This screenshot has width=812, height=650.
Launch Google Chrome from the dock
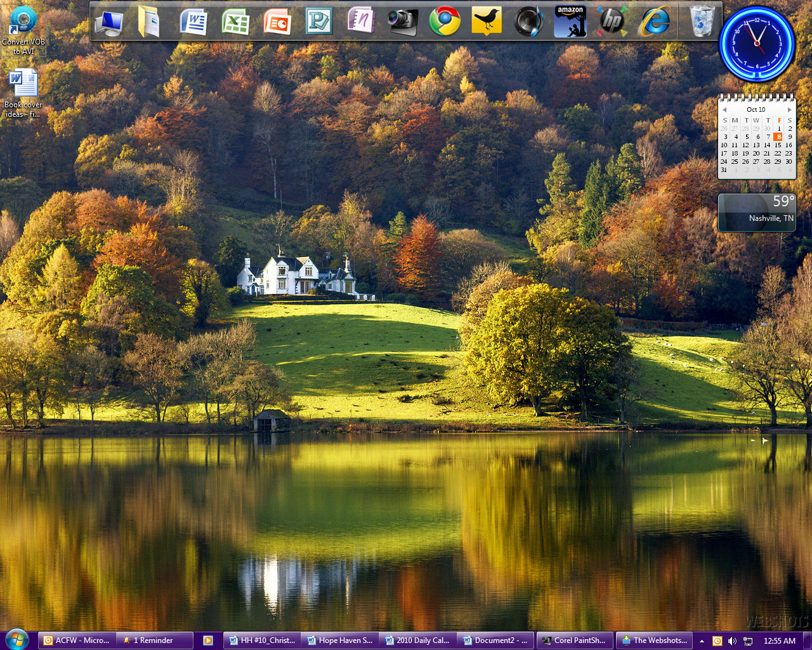click(445, 22)
